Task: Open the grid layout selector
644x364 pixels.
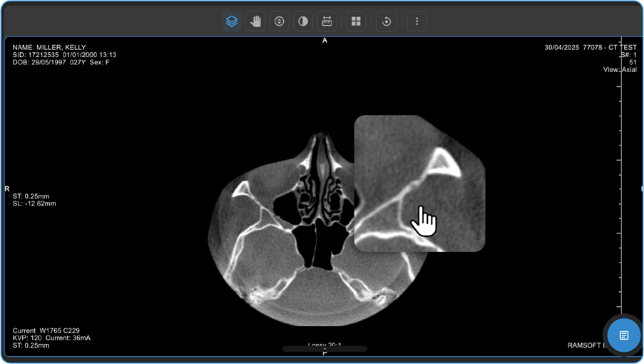Action: [356, 21]
